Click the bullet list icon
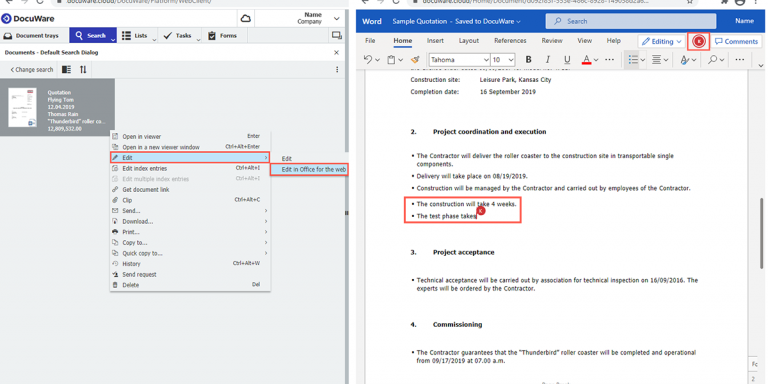 tap(633, 60)
